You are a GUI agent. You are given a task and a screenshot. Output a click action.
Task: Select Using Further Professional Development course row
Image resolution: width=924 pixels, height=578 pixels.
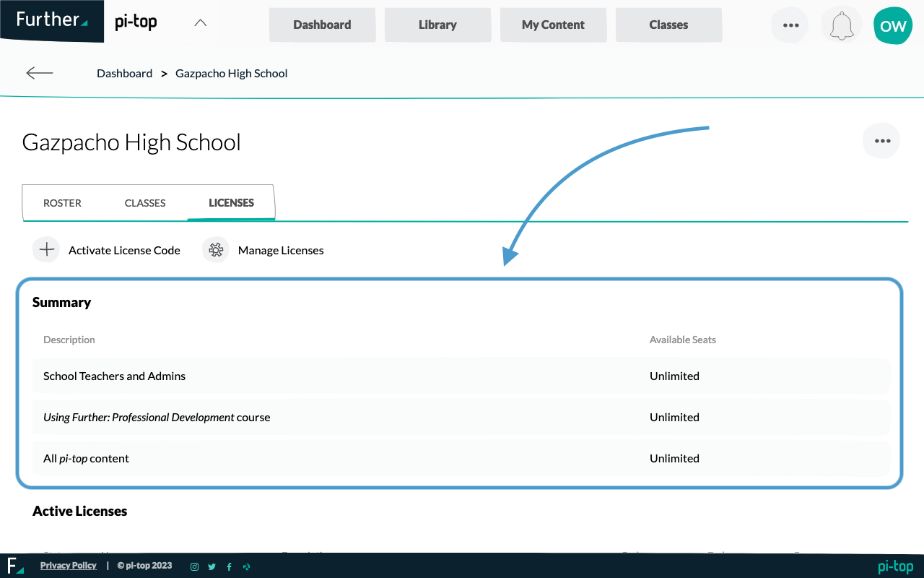coord(461,417)
